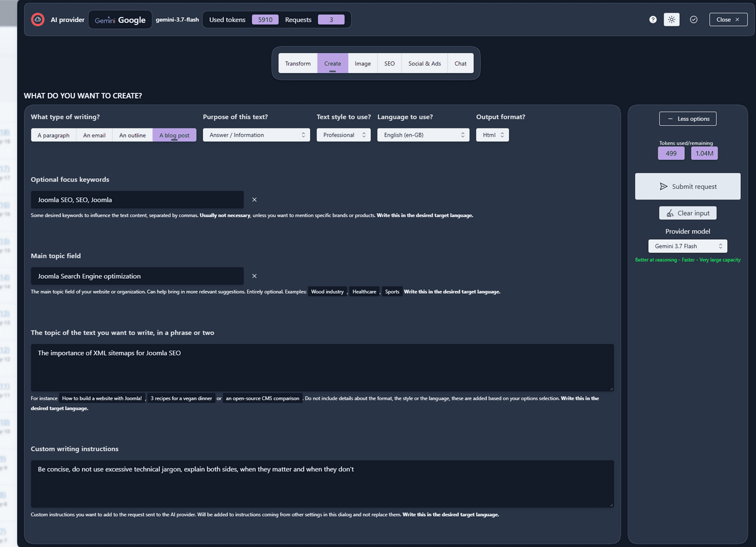Click the 'Wood industry' example chip
The height and width of the screenshot is (547, 756).
point(328,292)
